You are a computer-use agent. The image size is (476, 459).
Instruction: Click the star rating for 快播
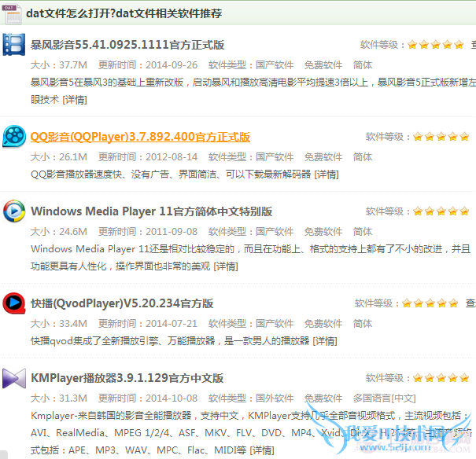[430, 303]
